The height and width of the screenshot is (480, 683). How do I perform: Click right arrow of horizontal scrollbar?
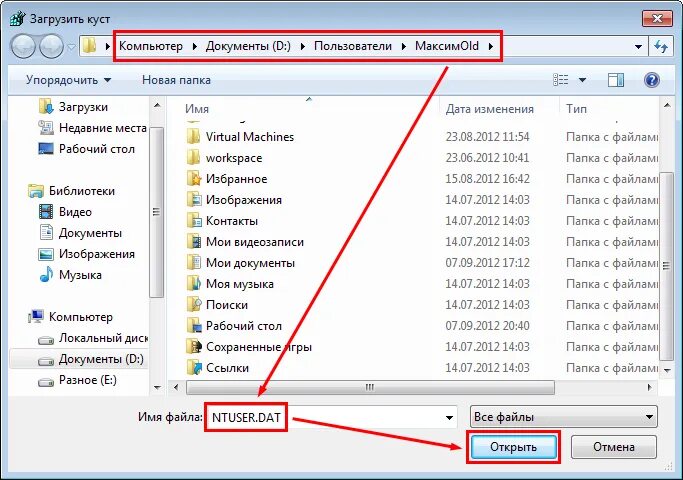[649, 387]
